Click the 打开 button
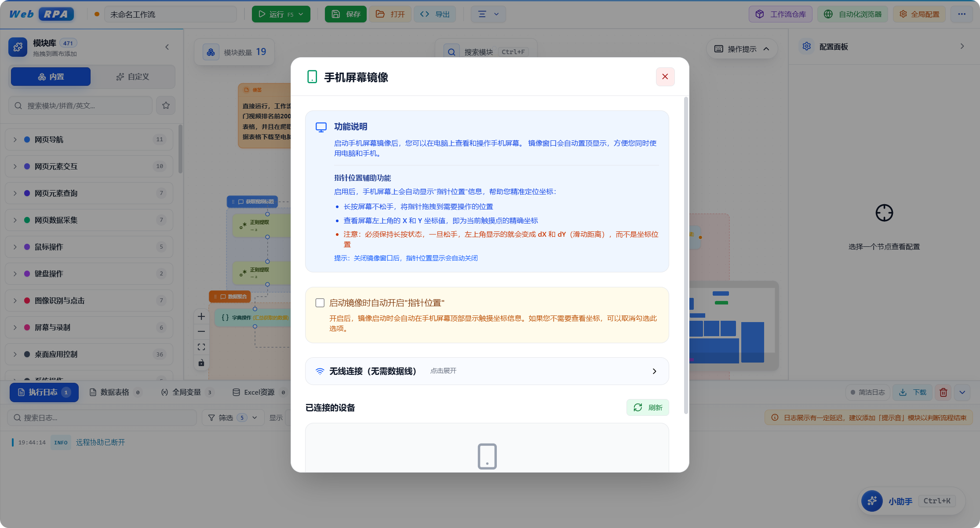 click(x=390, y=14)
